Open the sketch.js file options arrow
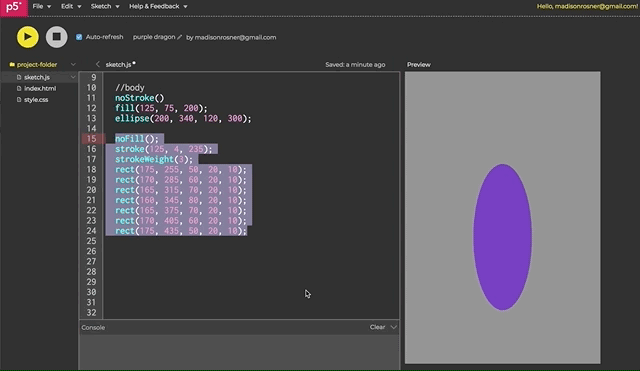Image resolution: width=640 pixels, height=371 pixels. (x=73, y=77)
